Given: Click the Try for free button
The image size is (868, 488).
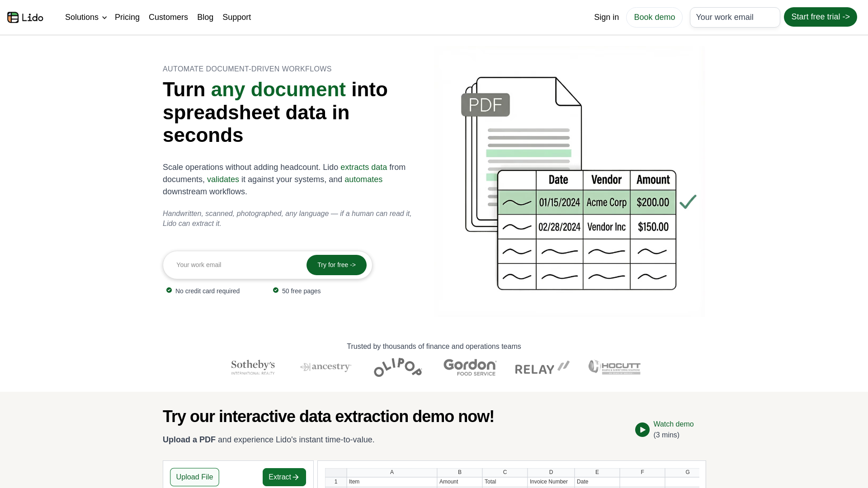Looking at the screenshot, I should (x=336, y=265).
